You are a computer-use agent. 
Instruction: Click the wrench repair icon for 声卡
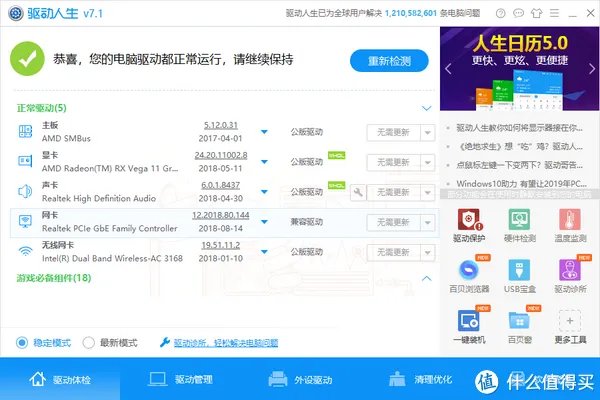click(358, 192)
